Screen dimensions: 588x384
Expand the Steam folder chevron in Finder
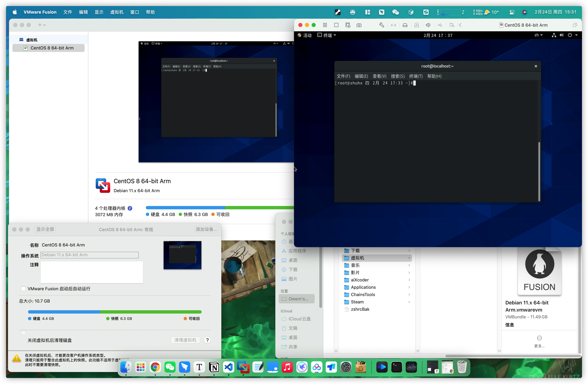(409, 302)
